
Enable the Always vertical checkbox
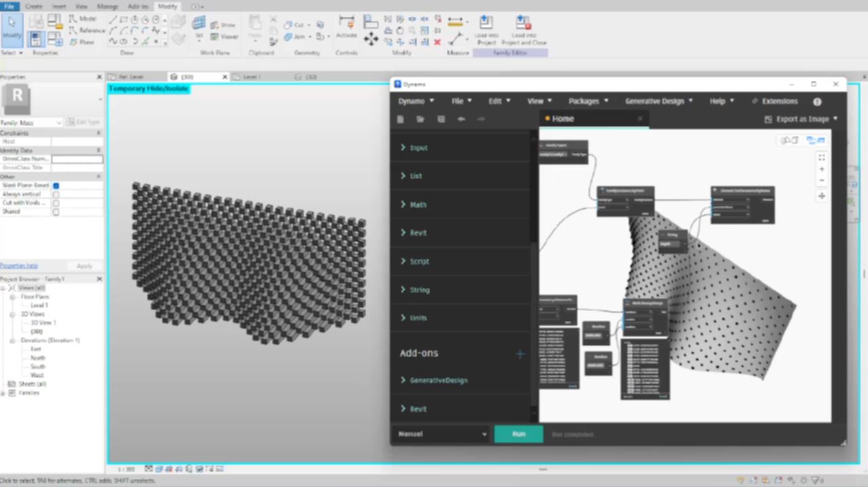[x=56, y=194]
